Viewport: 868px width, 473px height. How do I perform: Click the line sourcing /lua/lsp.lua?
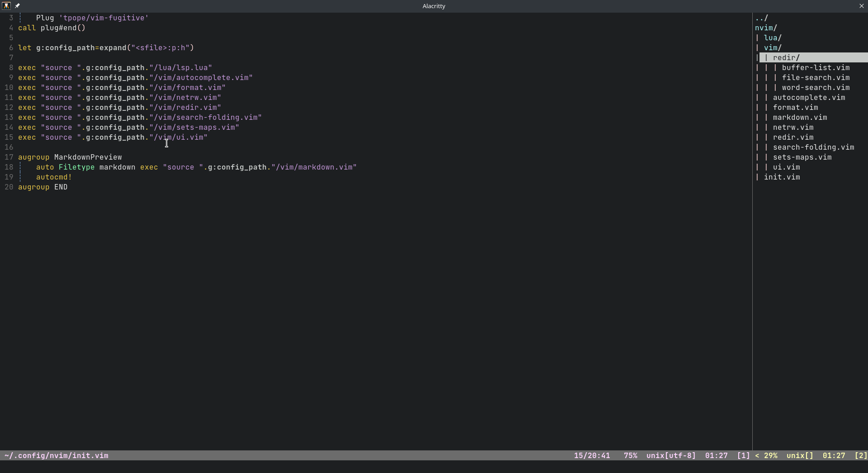click(115, 68)
